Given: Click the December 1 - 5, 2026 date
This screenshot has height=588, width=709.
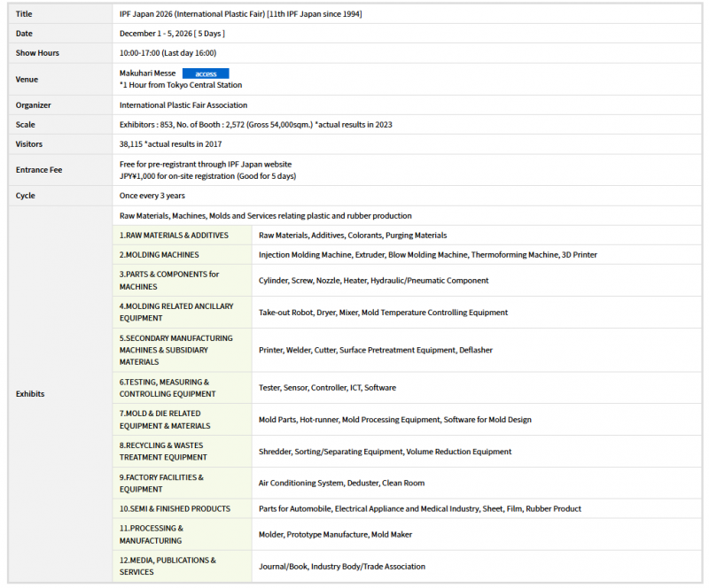Looking at the screenshot, I should pos(172,34).
